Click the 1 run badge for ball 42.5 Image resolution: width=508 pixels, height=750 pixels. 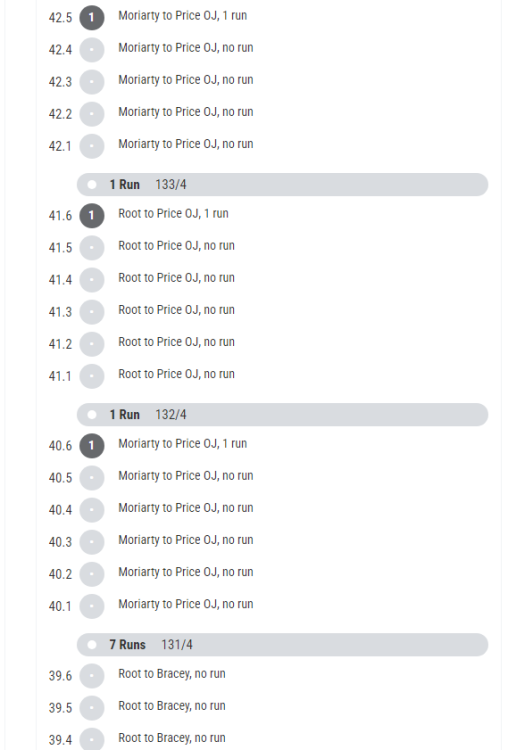coord(92,18)
